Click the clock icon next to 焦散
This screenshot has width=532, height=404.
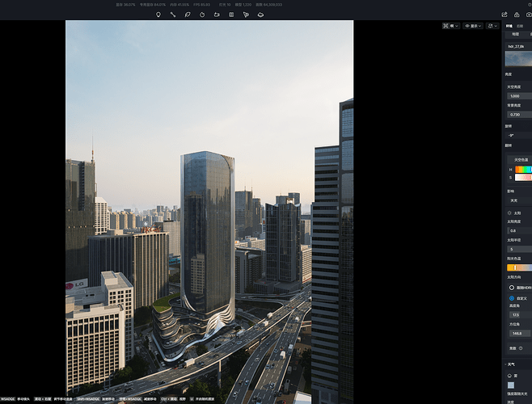[521, 348]
